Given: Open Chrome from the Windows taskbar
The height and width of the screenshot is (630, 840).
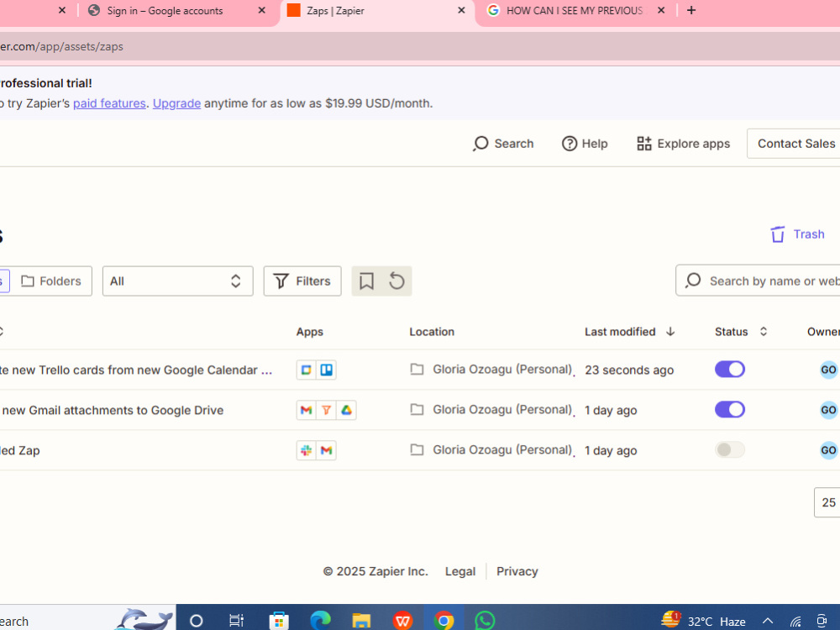Looking at the screenshot, I should [x=444, y=621].
